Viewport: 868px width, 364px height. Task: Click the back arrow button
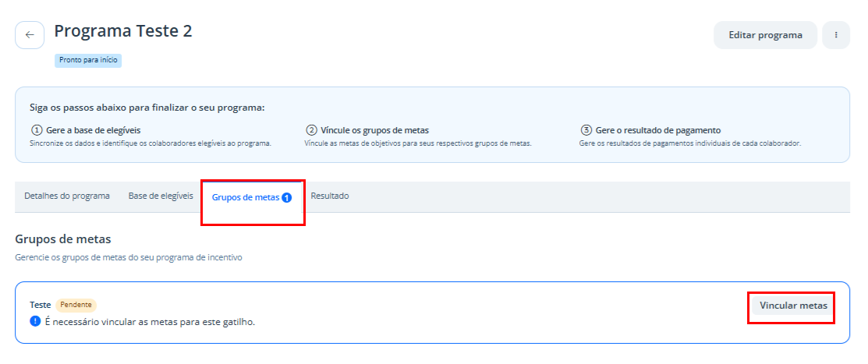point(30,35)
